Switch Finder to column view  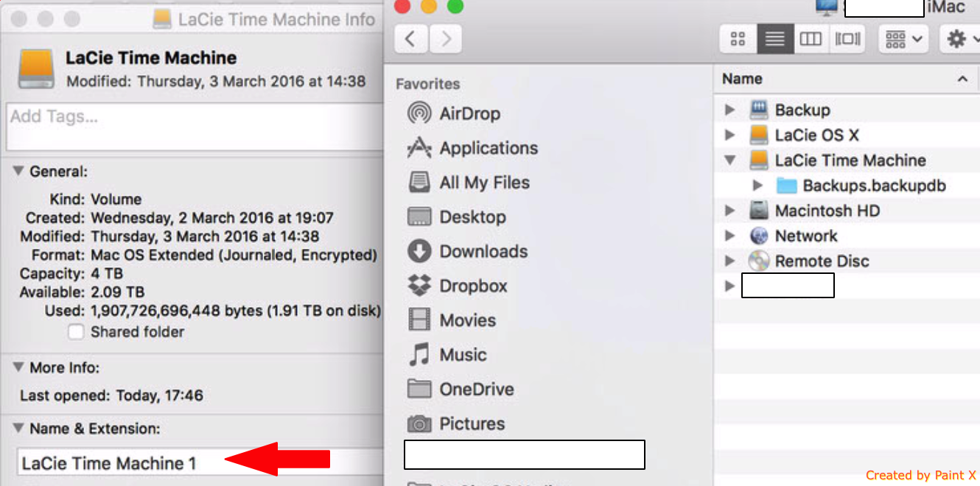point(811,39)
